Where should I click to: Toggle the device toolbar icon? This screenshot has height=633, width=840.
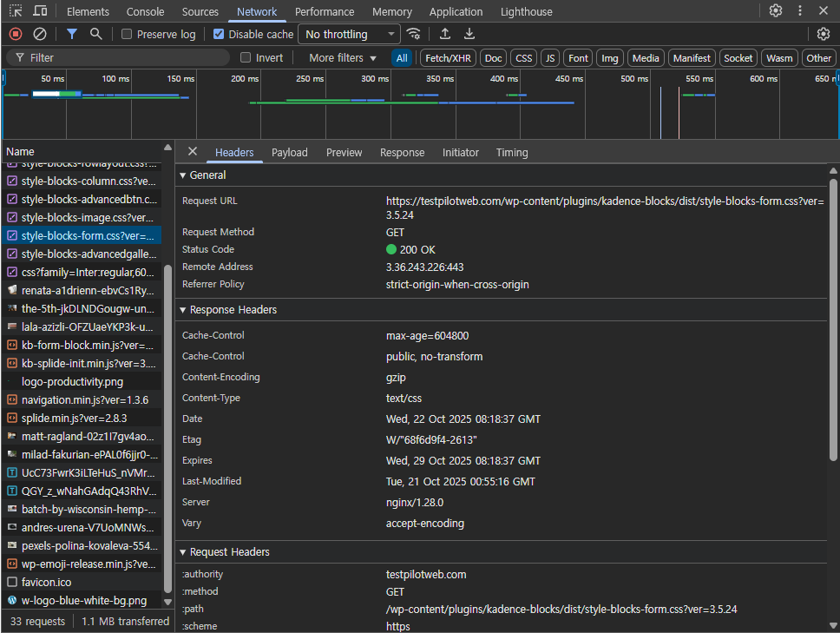[41, 11]
